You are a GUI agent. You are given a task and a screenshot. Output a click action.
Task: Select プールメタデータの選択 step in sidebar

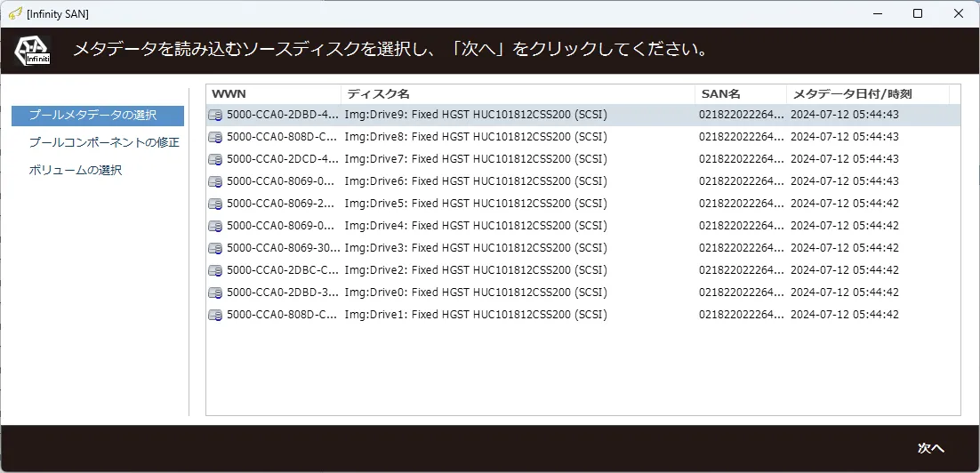coord(98,116)
